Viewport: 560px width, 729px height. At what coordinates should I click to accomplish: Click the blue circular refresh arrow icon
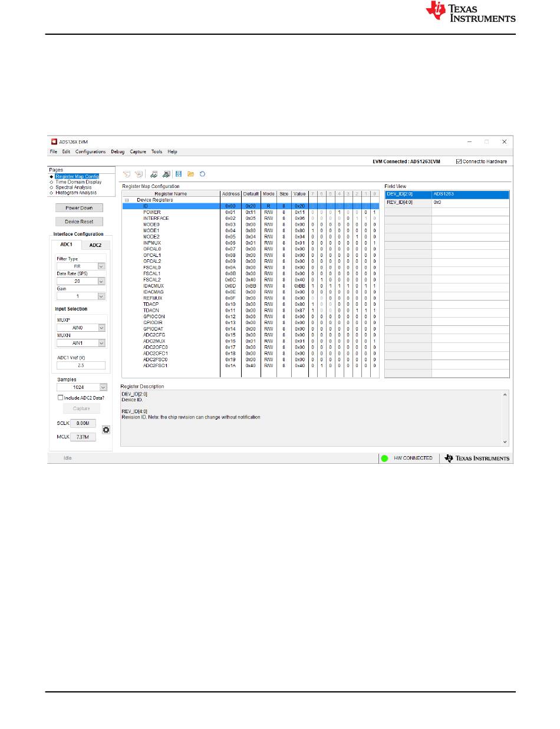[x=202, y=174]
